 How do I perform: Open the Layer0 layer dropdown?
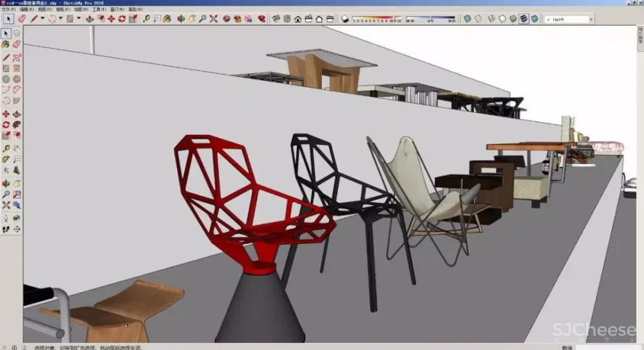point(567,20)
